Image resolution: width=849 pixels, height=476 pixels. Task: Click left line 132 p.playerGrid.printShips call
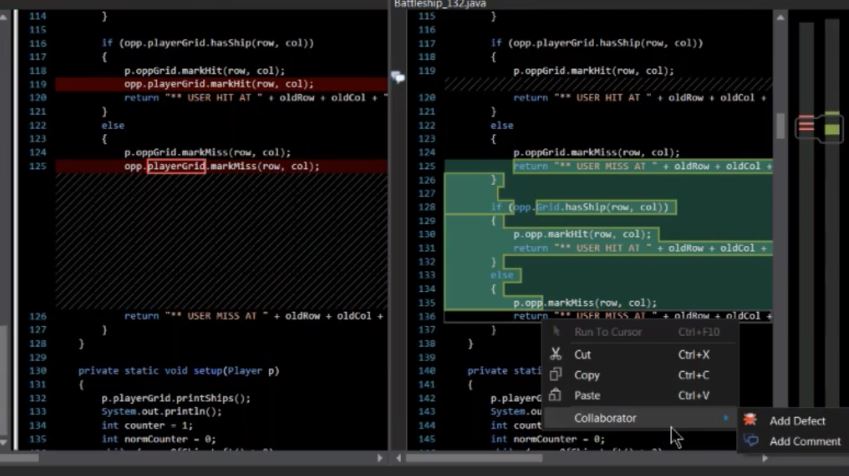pos(176,398)
